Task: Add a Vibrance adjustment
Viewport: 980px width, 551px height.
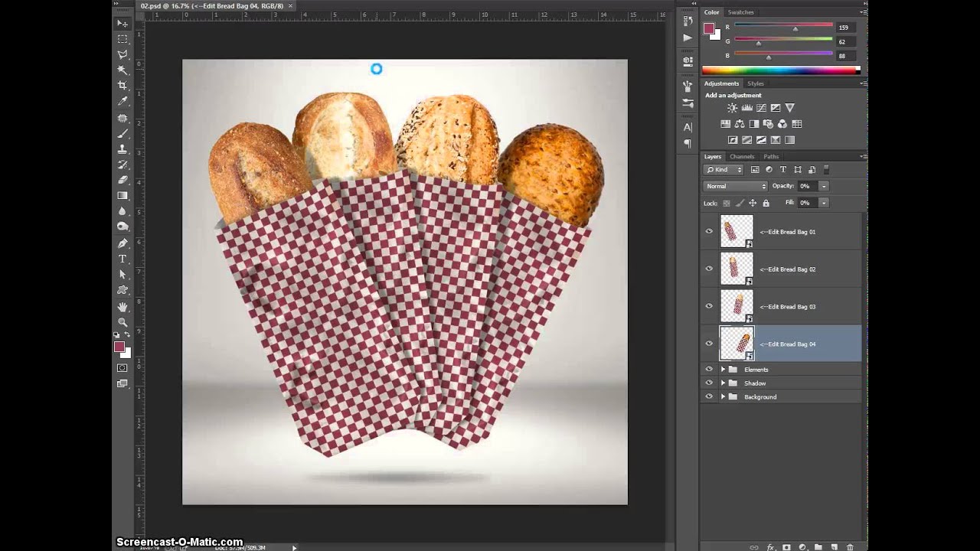Action: click(x=789, y=108)
